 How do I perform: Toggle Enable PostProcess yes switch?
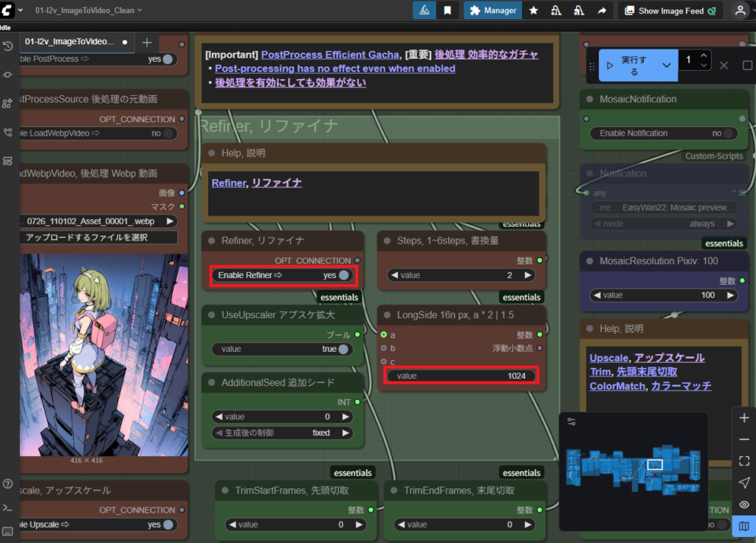[168, 59]
